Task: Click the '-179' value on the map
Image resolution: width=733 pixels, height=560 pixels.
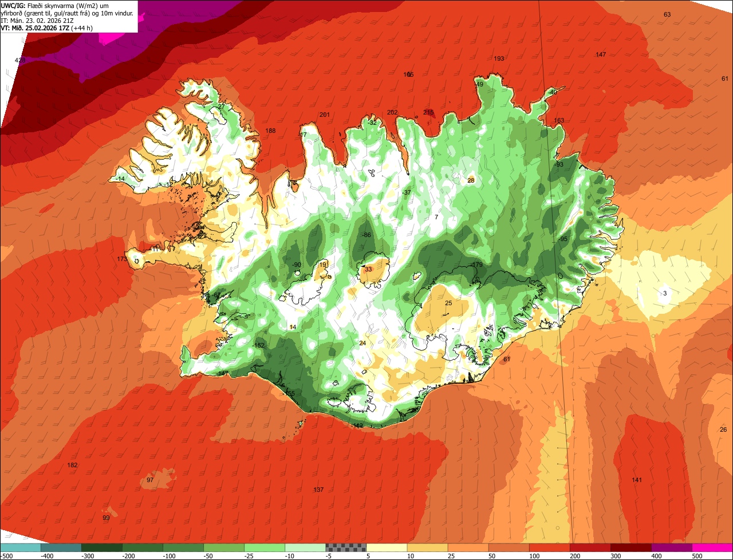Action: pos(476,265)
